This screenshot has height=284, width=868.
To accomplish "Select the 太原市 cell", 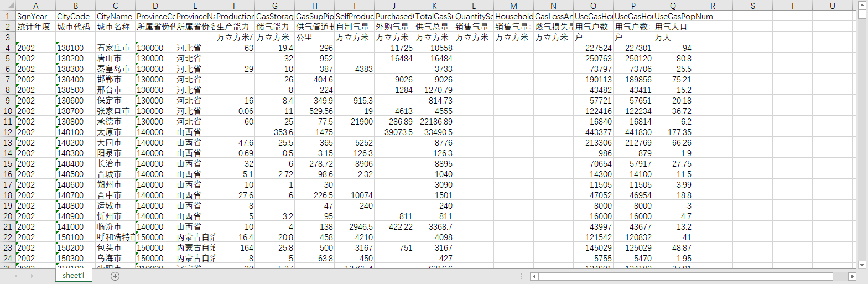I will (x=115, y=132).
